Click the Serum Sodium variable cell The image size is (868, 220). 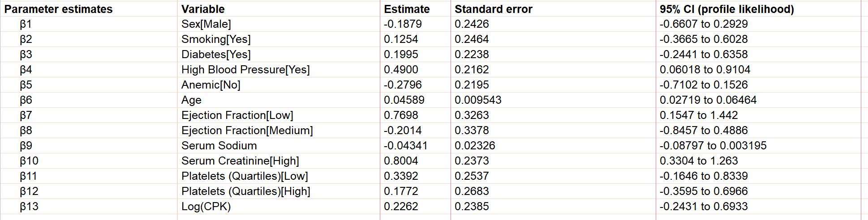click(x=219, y=146)
